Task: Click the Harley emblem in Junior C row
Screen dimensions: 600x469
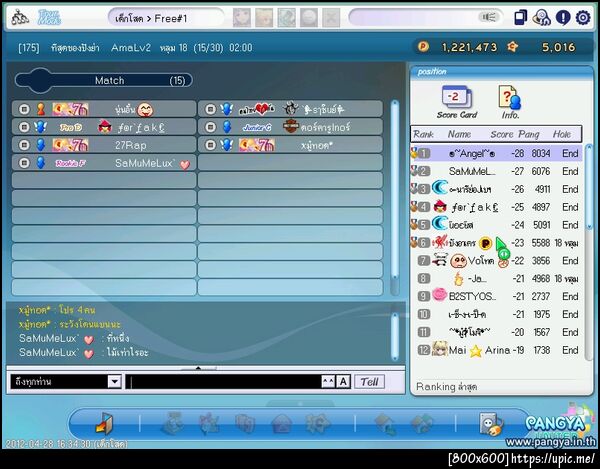Action: [x=290, y=127]
